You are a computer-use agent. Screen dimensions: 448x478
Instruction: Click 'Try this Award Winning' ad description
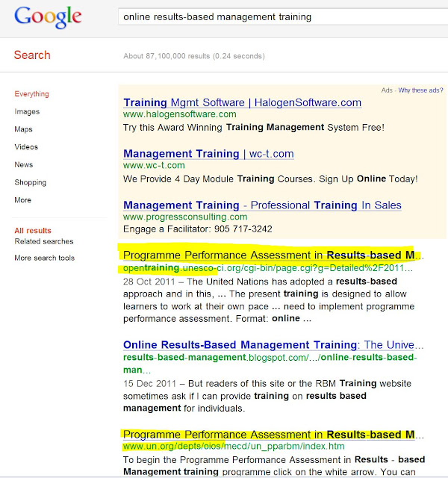point(254,128)
